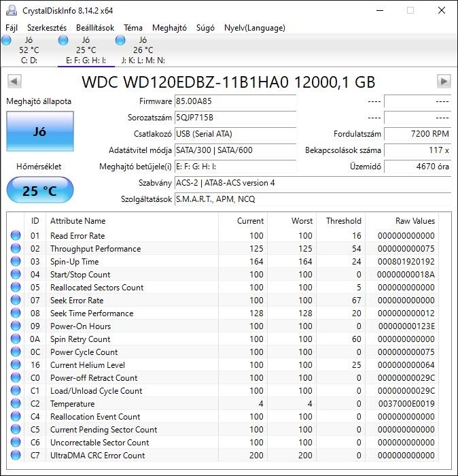The width and height of the screenshot is (458, 476).
Task: Click status icon for Spin Retry Count
Action: click(16, 339)
